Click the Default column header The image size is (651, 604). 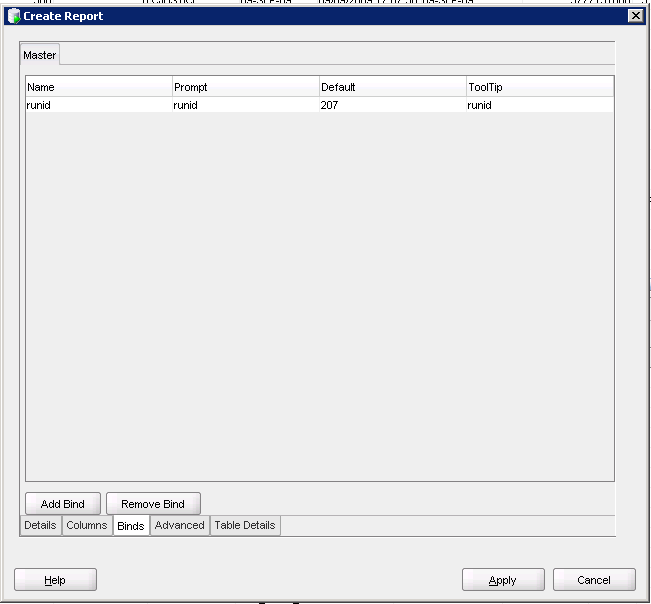tap(393, 87)
